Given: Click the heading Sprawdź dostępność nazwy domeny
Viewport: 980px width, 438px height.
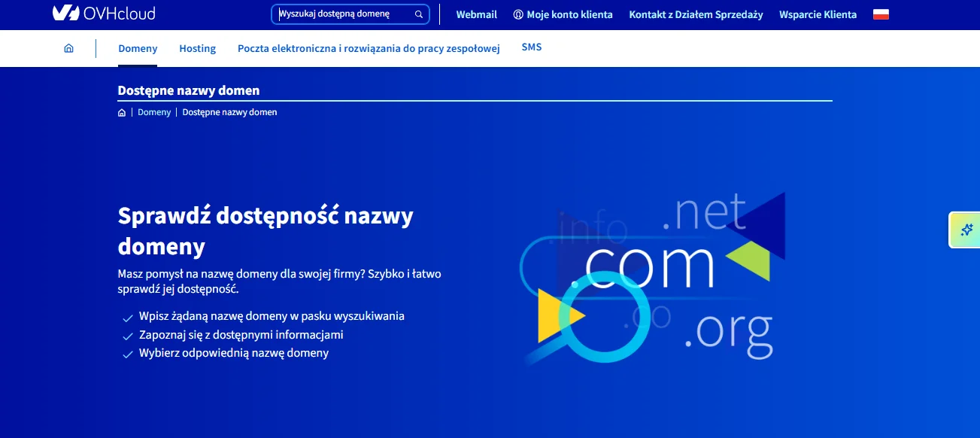Looking at the screenshot, I should tap(265, 231).
